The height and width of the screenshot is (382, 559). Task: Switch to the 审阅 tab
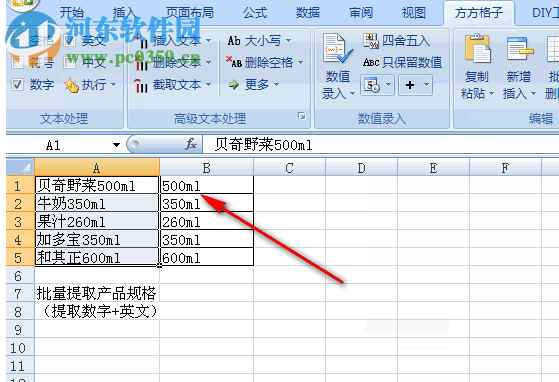361,13
